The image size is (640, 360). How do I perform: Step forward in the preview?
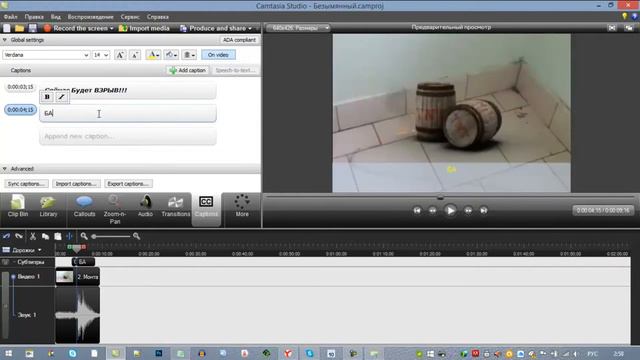tap(468, 211)
